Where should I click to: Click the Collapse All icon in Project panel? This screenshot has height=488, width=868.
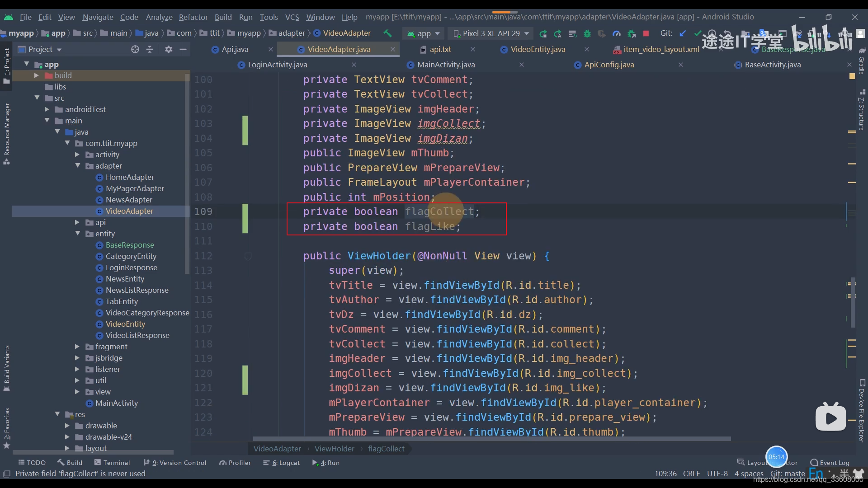click(150, 49)
